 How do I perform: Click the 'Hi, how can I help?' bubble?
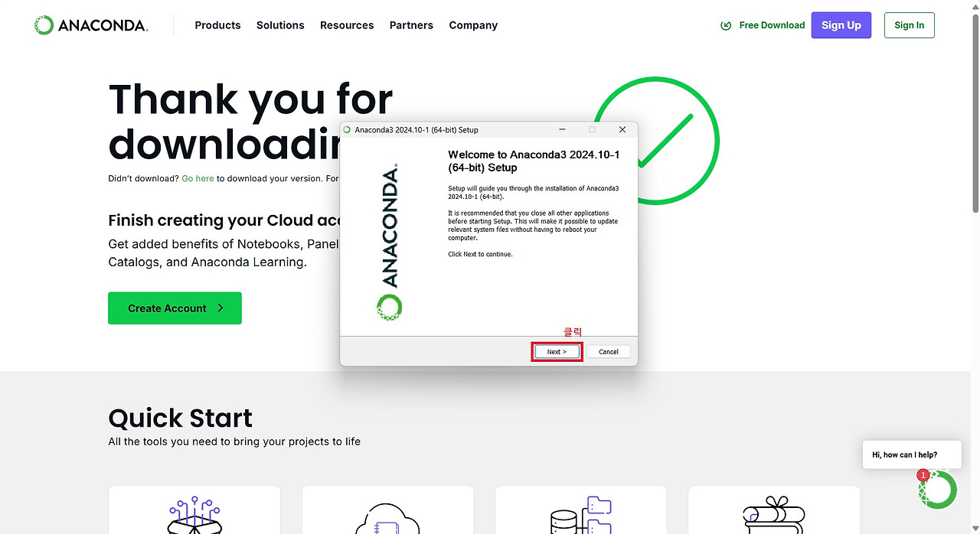click(x=911, y=454)
